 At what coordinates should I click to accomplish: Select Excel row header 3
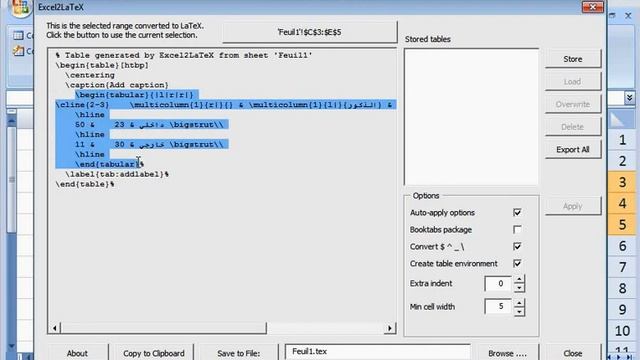[622, 182]
